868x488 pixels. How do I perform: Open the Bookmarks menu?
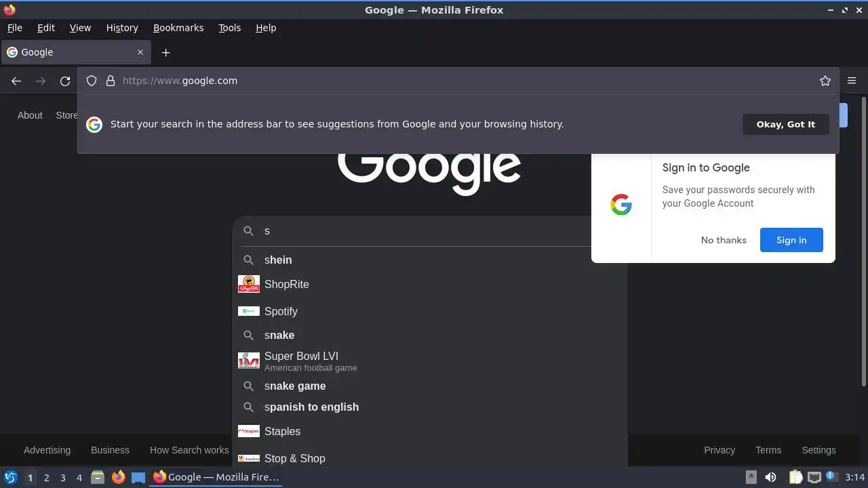click(178, 28)
